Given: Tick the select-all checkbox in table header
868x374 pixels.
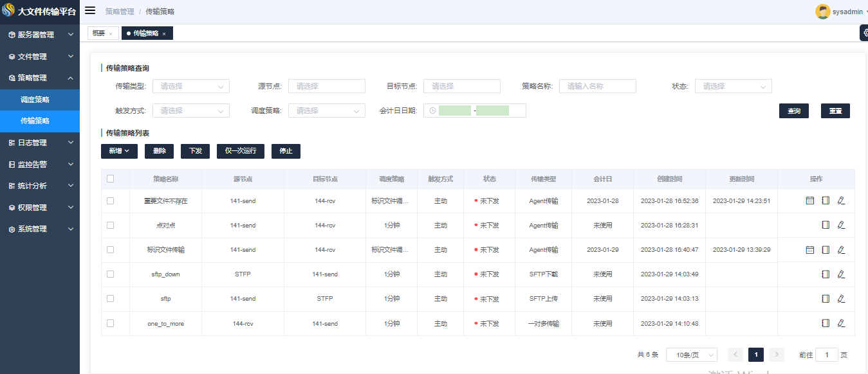Looking at the screenshot, I should click(x=111, y=179).
